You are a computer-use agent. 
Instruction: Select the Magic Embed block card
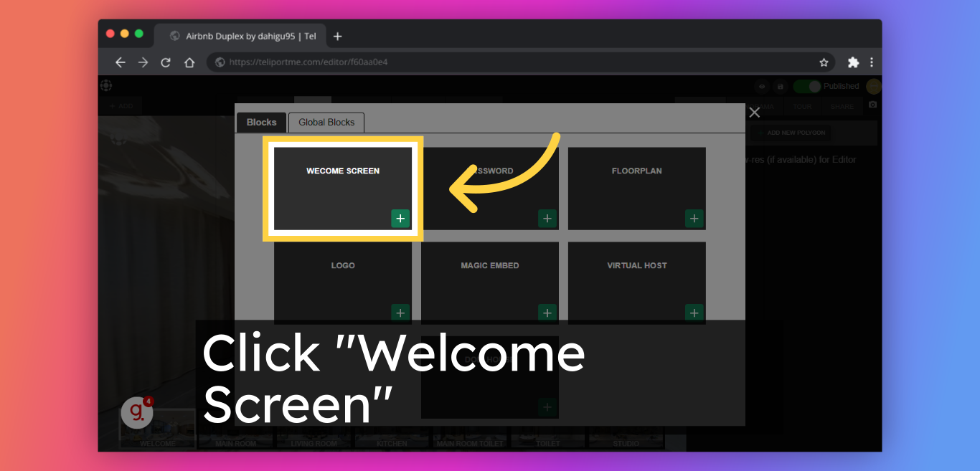[x=490, y=283]
